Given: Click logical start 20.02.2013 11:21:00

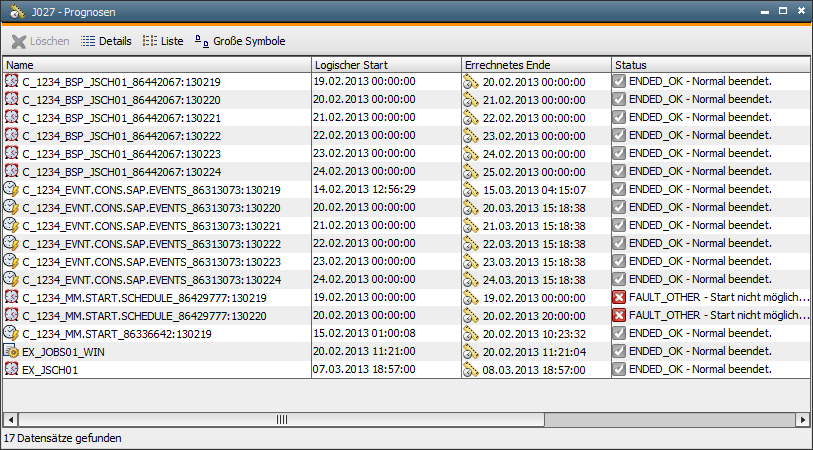Looking at the screenshot, I should pos(364,351).
